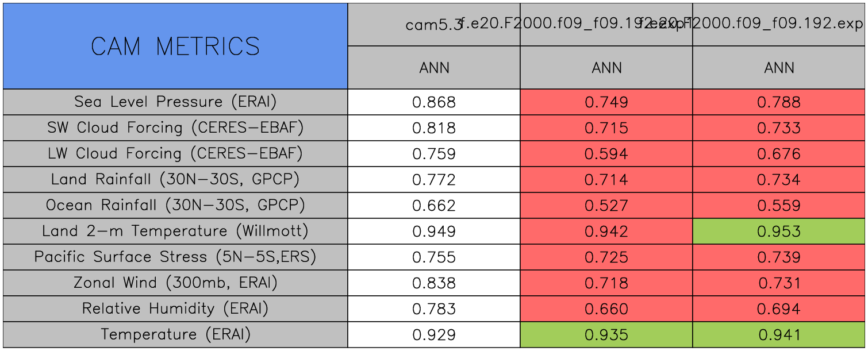Screen dimensions: 868x351
Task: Click the CAM METRICS blue header cell
Action: click(175, 46)
